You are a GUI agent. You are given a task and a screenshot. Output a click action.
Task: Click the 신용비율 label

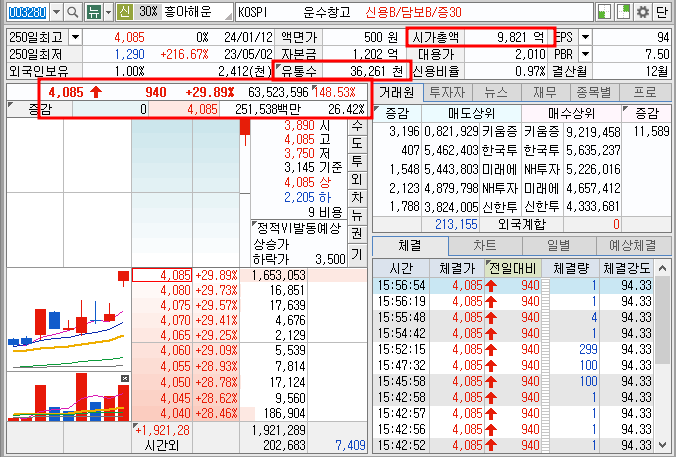(436, 71)
